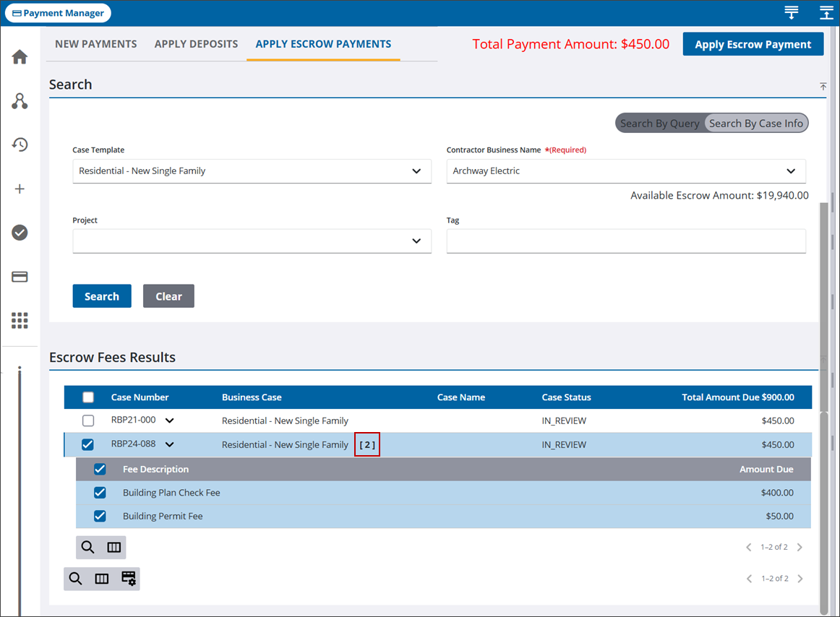Check the RBP21-000 case checkbox
This screenshot has width=840, height=617.
click(88, 420)
